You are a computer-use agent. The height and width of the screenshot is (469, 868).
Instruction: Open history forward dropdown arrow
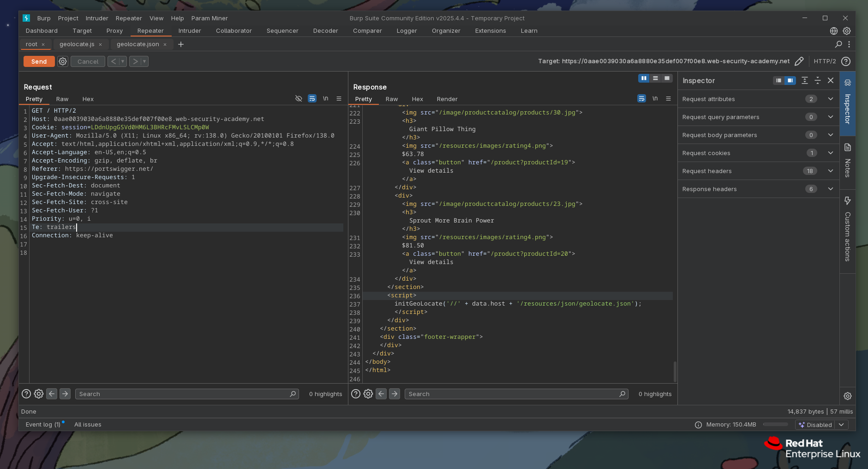click(144, 61)
